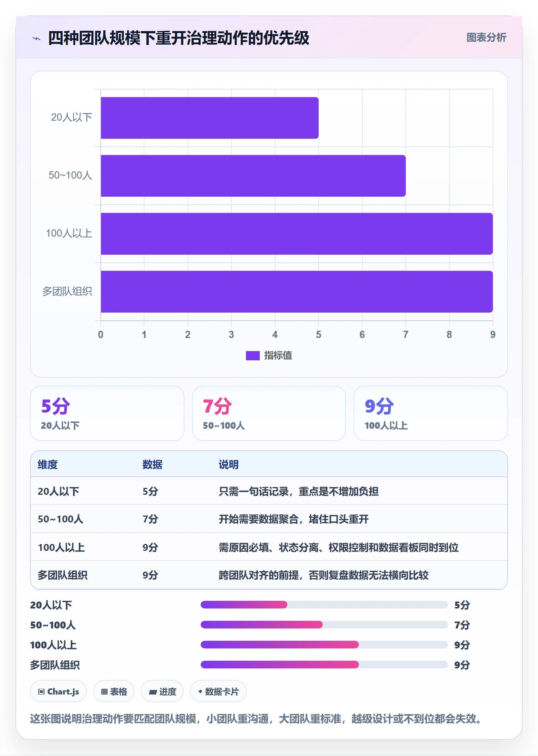Screen dimensions: 538x756
Task: Click the x-axis tick label 5
Action: (x=319, y=335)
